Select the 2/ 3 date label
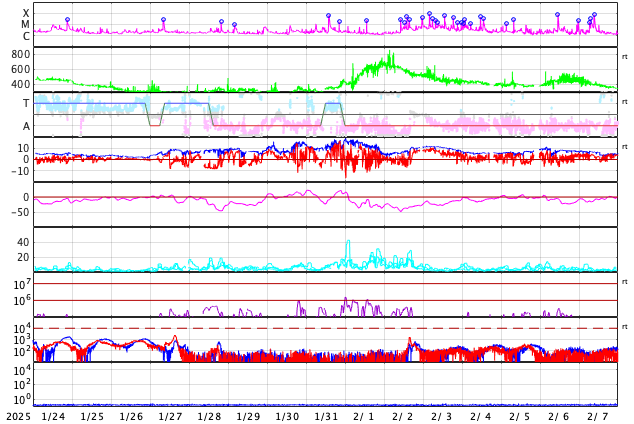The height and width of the screenshot is (424, 634). click(442, 416)
